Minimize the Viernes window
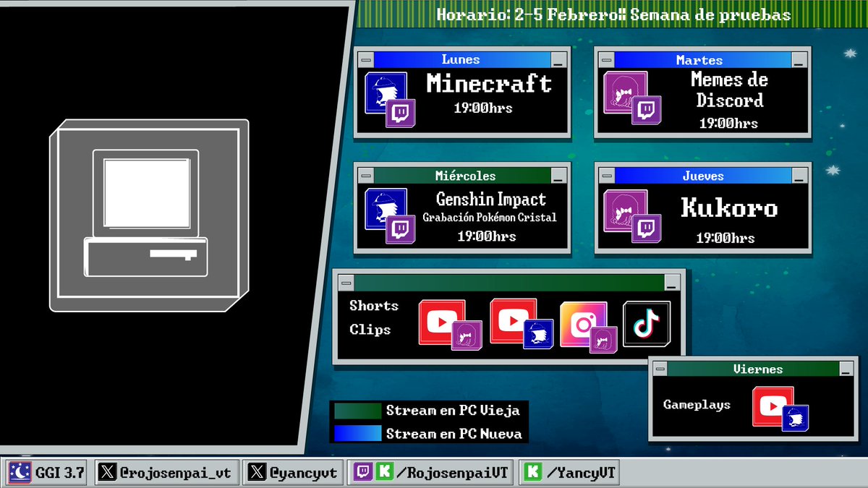This screenshot has width=868, height=488. point(846,369)
